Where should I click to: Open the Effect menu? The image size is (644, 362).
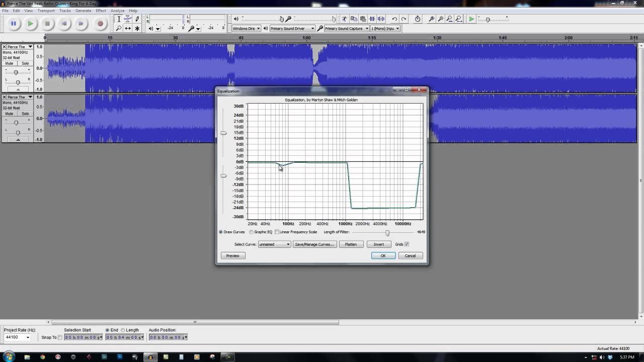click(x=101, y=11)
